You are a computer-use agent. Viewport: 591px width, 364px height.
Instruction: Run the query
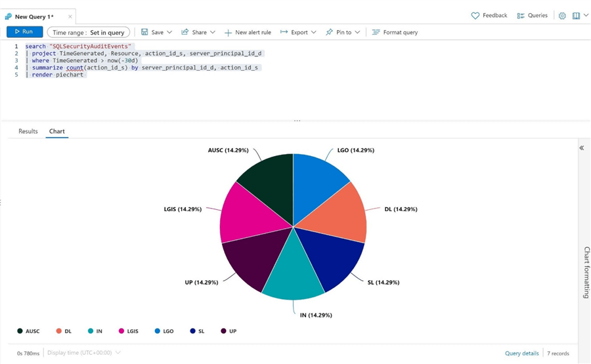click(24, 31)
